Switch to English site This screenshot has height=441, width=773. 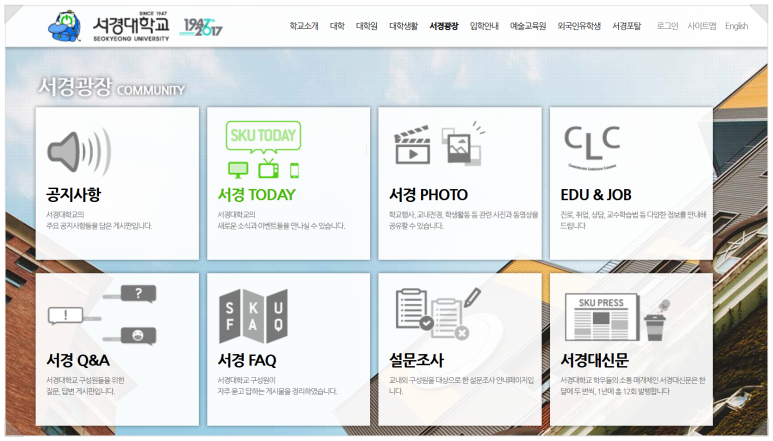coord(737,26)
